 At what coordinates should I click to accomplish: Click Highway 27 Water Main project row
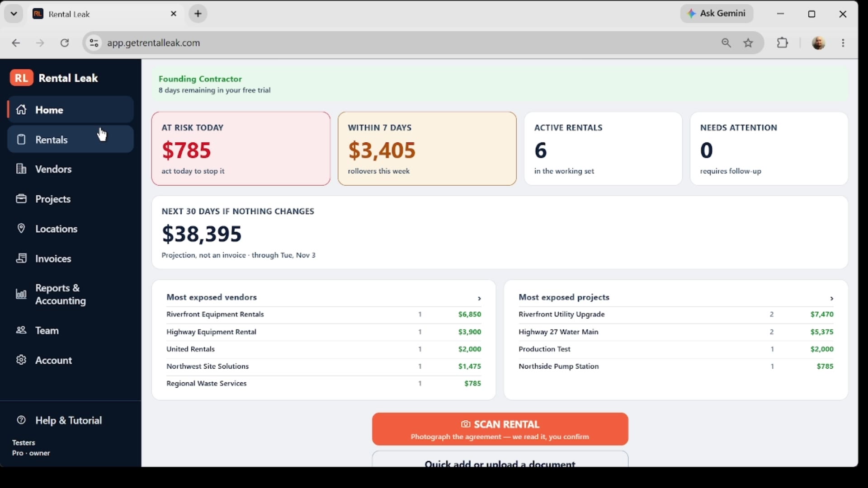coord(676,332)
